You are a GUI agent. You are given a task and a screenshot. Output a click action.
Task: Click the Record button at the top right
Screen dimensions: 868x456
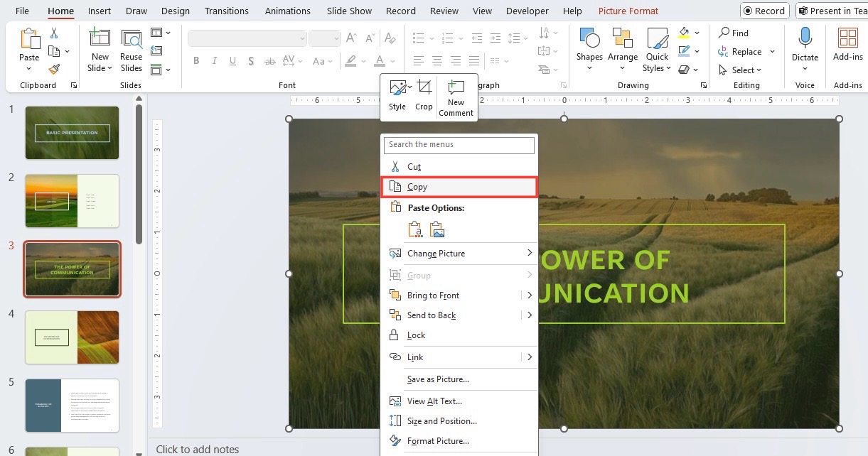click(x=765, y=11)
